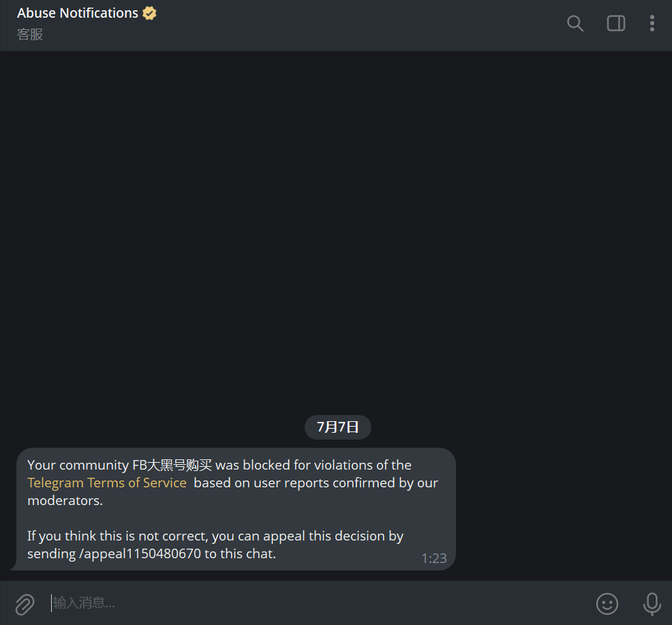This screenshot has height=625, width=672.
Task: Click the paperclip attach file icon
Action: pos(25,604)
